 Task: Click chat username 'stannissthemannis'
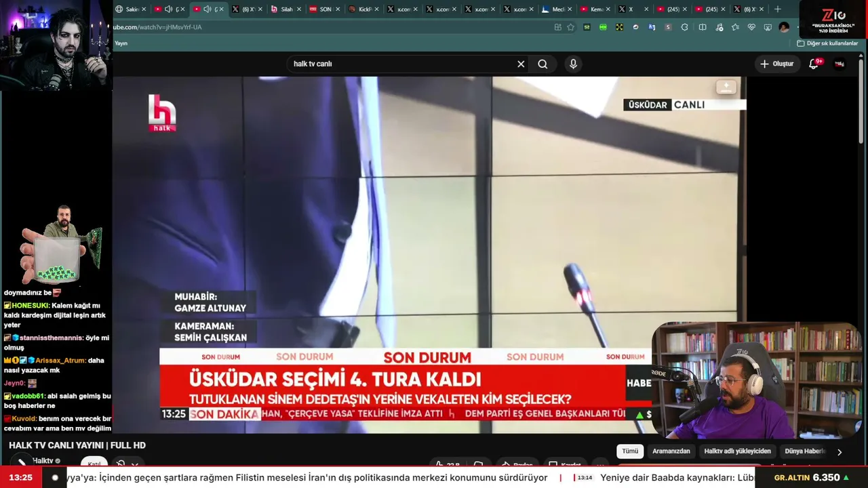point(51,338)
